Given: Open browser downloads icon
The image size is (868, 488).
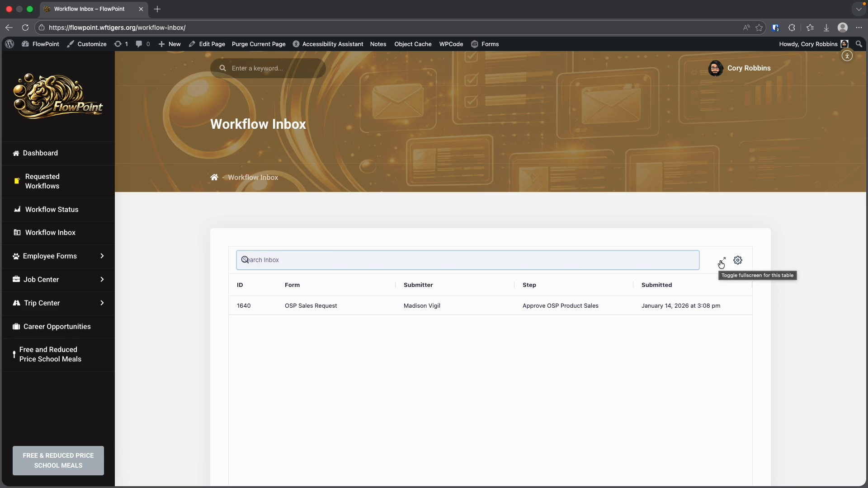Looking at the screenshot, I should 826,28.
